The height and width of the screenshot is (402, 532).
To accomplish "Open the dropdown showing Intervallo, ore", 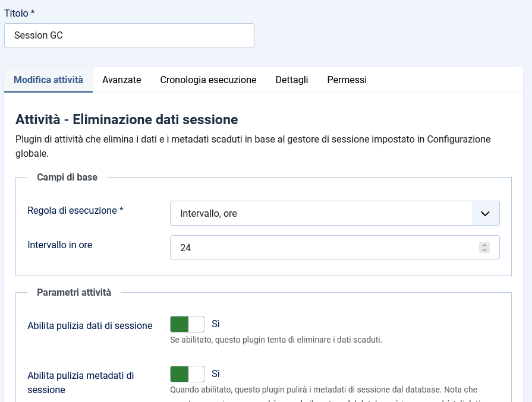I will tap(321, 213).
